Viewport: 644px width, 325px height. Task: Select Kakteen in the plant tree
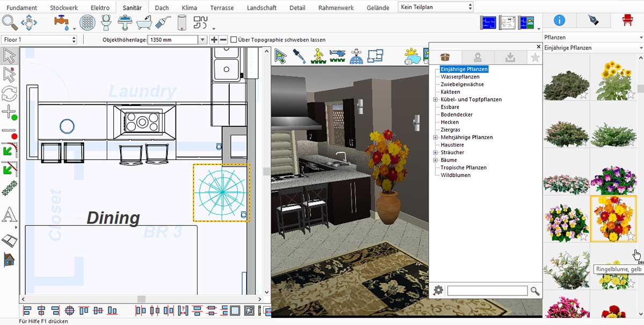(450, 92)
